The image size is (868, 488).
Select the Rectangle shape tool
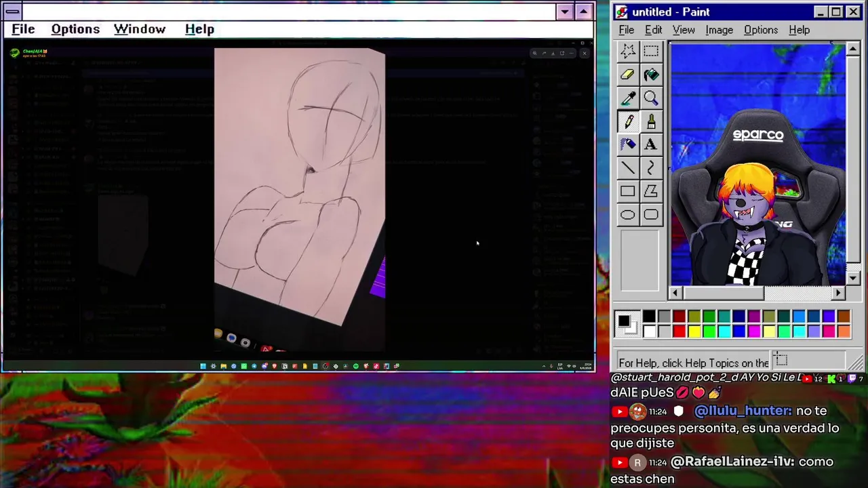pyautogui.click(x=628, y=192)
